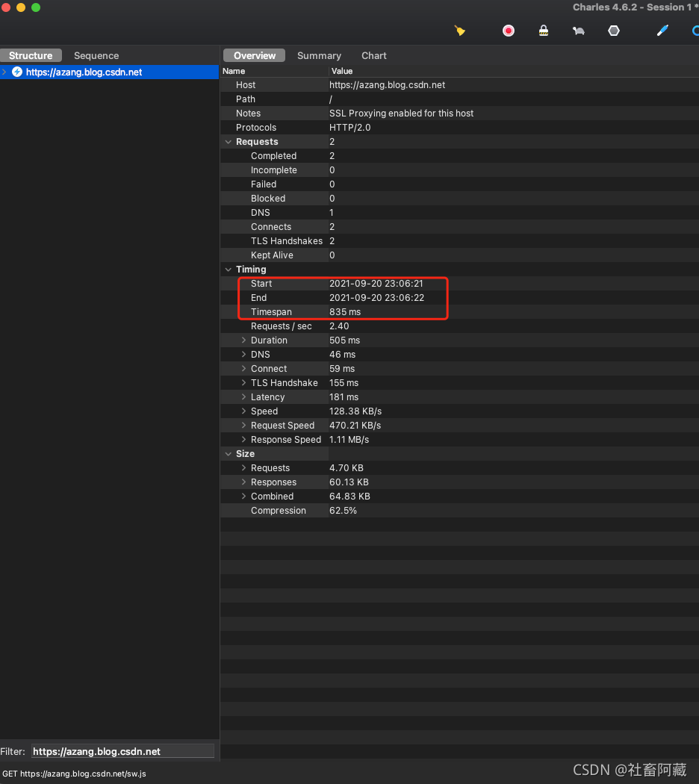
Task: Select the Host value https://azang.blog.csdn.net
Action: (387, 85)
